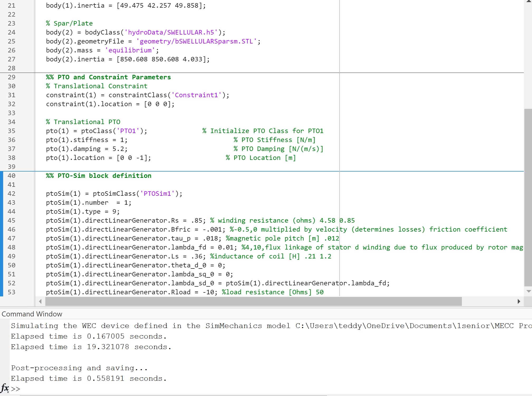The image size is (532, 396).
Task: Place cursor on pto(1).damping = 5.2 line
Action: 86,149
